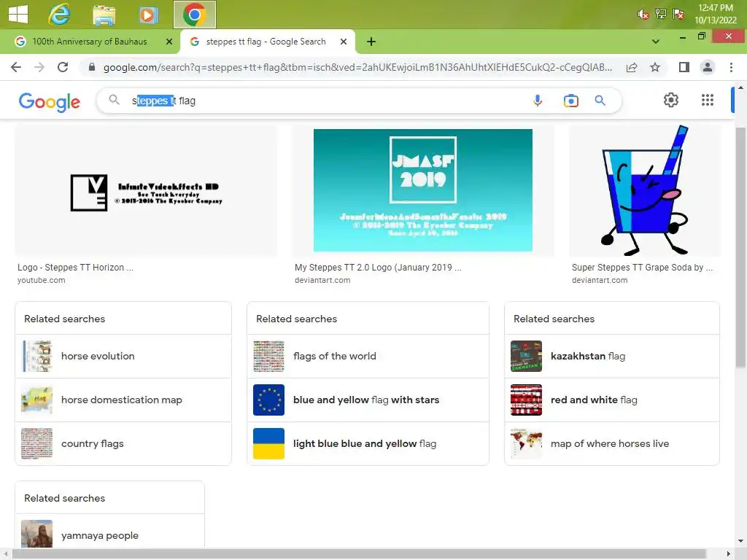The height and width of the screenshot is (560, 747).
Task: Search light blue blue and yellow flag
Action: click(x=368, y=444)
